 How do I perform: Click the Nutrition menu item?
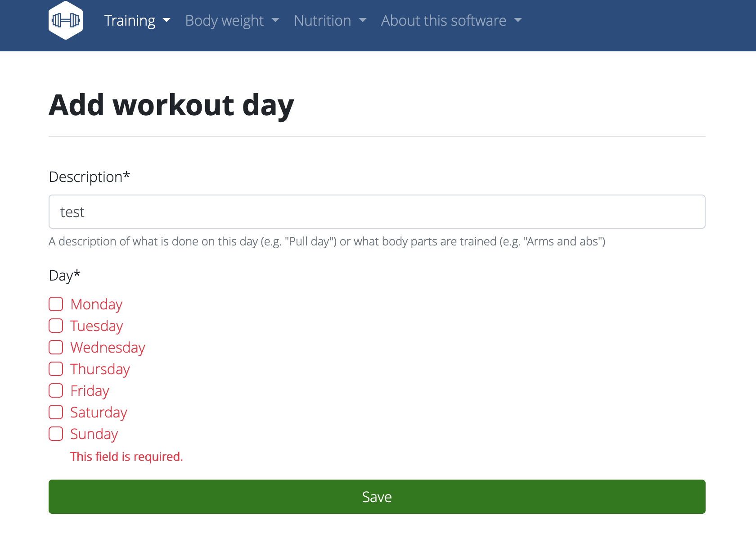[323, 20]
